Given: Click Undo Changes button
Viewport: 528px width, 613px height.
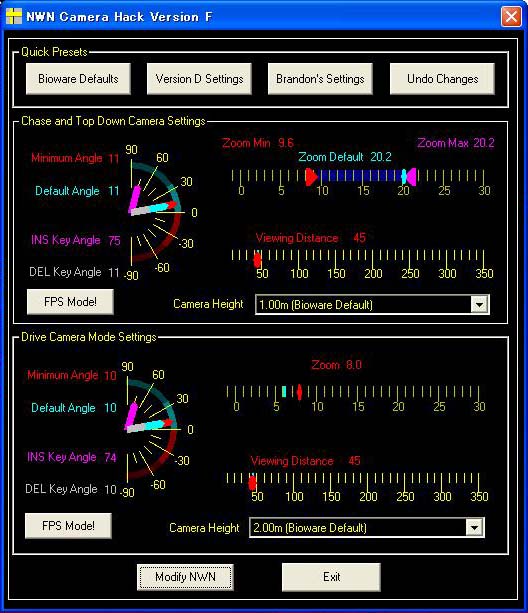Looking at the screenshot, I should coord(442,79).
